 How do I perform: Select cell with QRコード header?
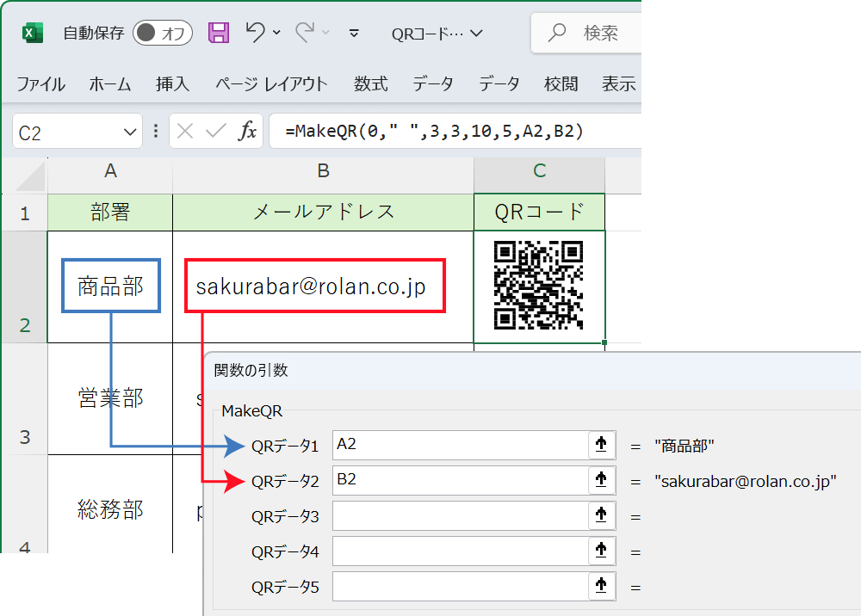pyautogui.click(x=539, y=213)
